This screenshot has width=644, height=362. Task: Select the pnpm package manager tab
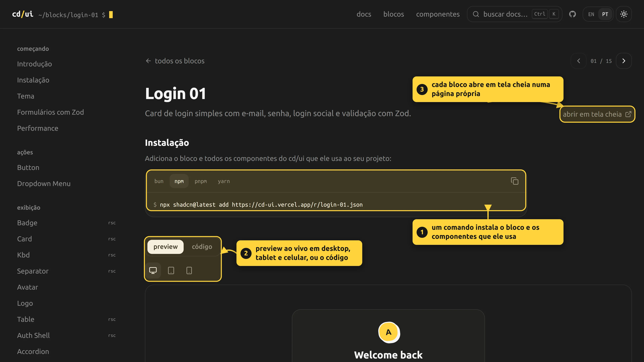coord(201,181)
